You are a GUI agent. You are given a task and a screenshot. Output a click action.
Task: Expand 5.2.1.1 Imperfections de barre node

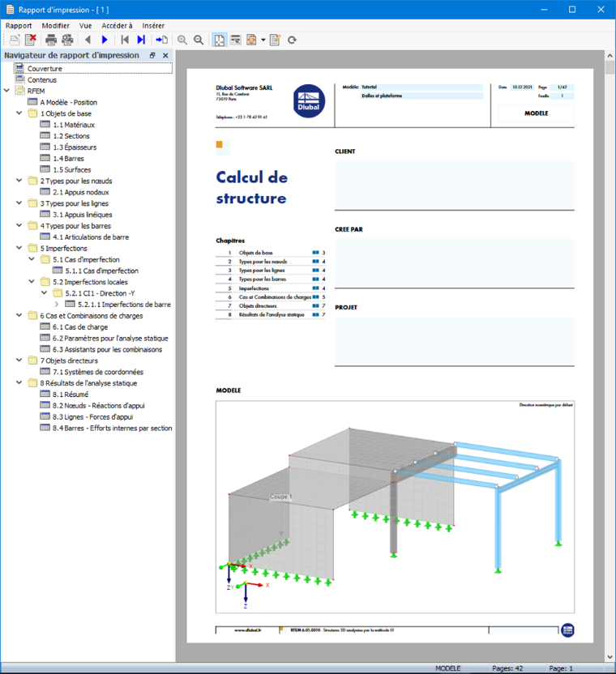[57, 305]
